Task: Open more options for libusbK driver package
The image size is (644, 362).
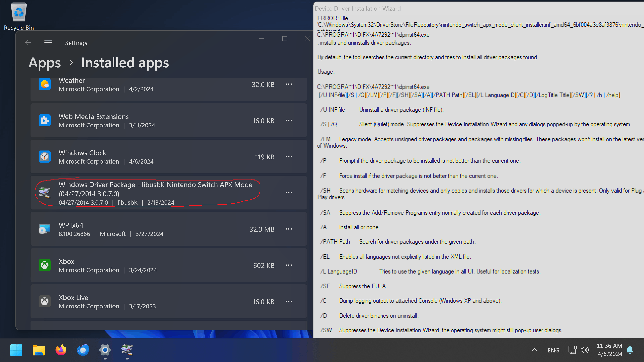Action: pos(288,193)
